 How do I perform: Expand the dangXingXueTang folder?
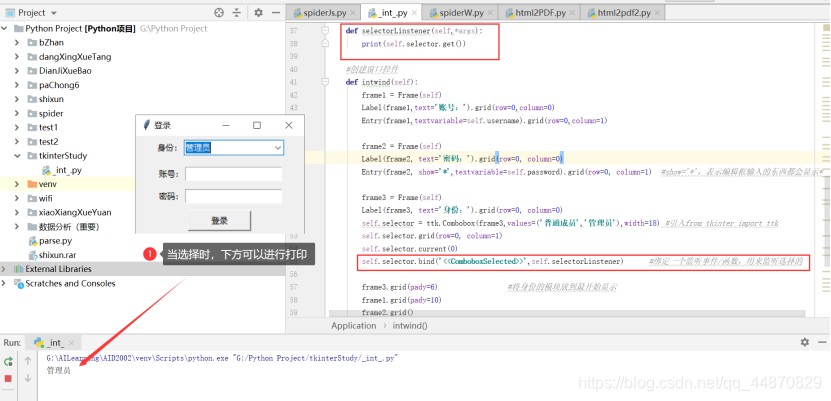(17, 57)
